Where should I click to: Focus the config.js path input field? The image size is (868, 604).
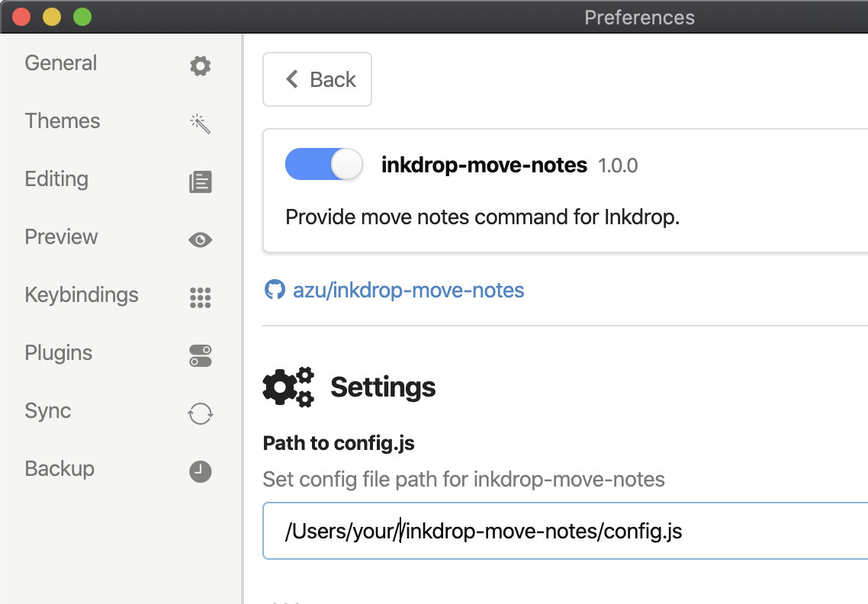coord(565,531)
